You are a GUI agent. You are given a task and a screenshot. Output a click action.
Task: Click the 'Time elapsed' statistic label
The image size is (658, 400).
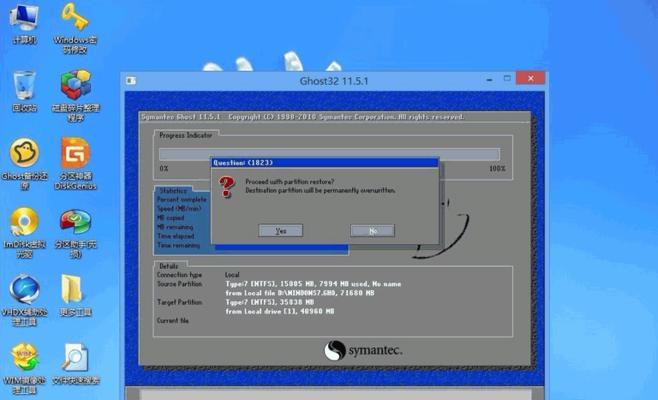click(x=175, y=236)
